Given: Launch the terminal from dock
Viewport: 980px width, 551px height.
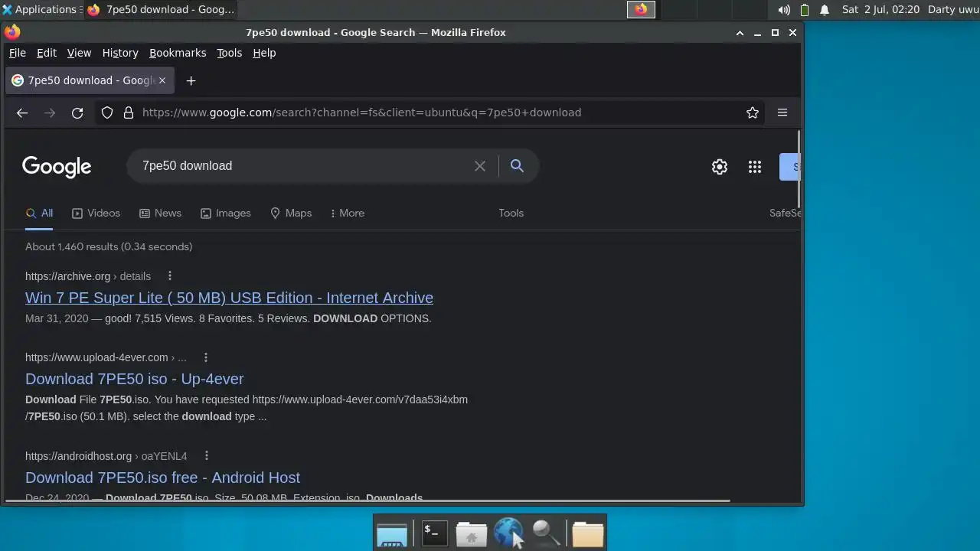Looking at the screenshot, I should [434, 533].
